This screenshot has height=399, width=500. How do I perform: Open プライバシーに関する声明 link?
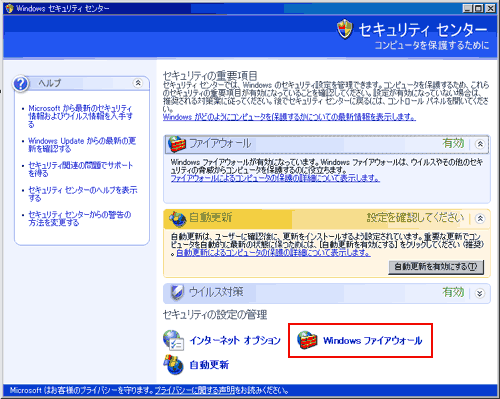tap(195, 390)
